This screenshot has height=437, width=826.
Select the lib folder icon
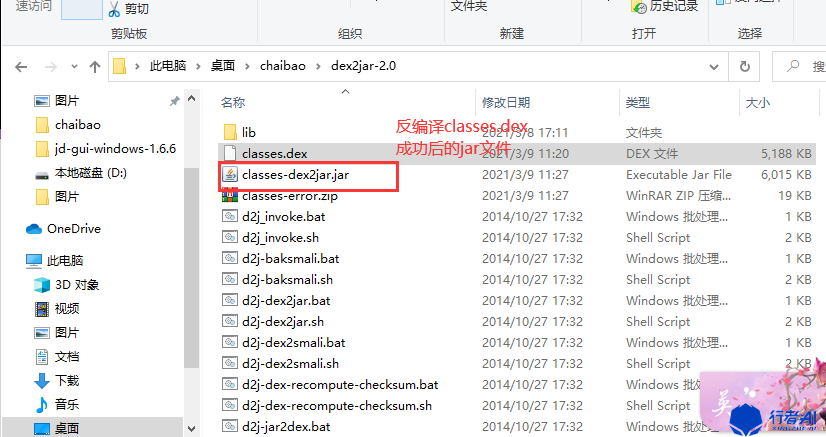pyautogui.click(x=230, y=132)
